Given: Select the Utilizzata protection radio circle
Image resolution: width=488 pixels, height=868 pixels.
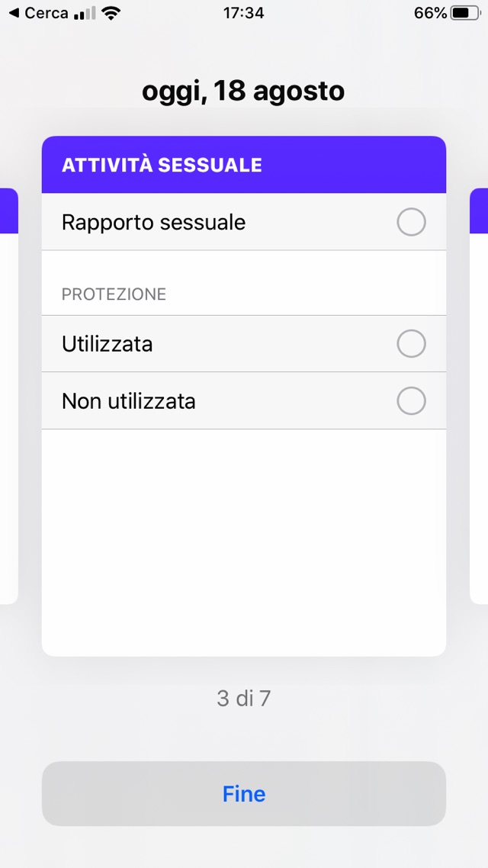Looking at the screenshot, I should pos(411,344).
